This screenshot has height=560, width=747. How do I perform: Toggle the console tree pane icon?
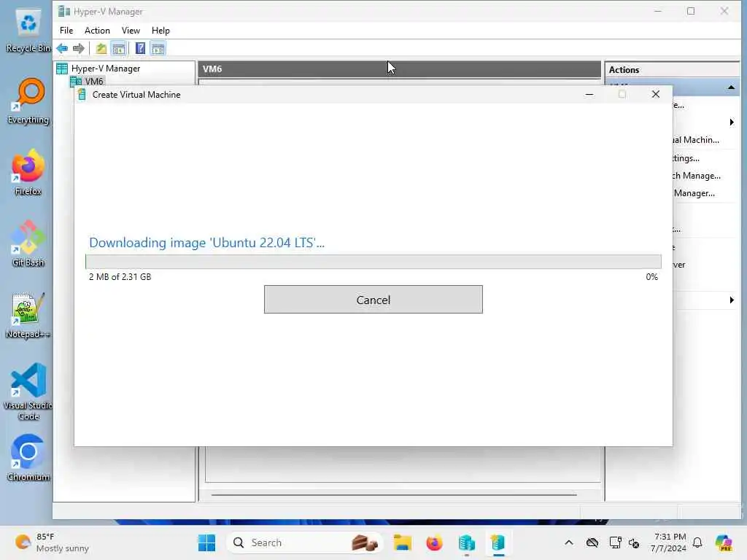[119, 49]
